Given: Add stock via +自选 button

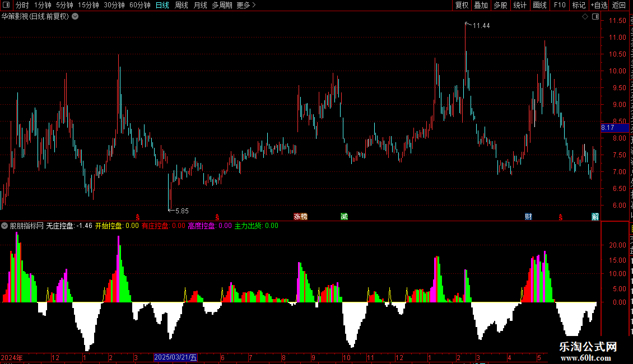Looking at the screenshot, I should tap(599, 5).
